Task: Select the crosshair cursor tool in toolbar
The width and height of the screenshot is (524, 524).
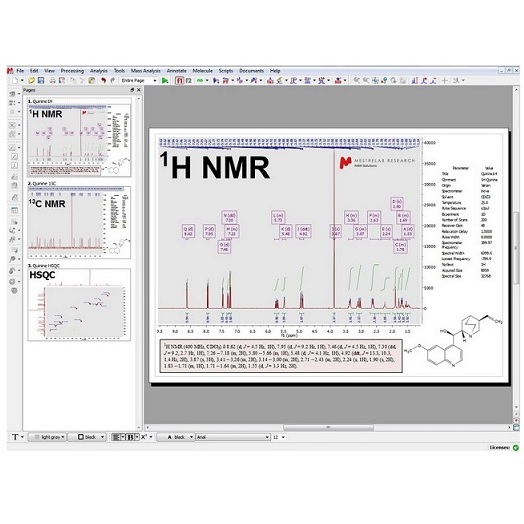Action: click(x=444, y=81)
